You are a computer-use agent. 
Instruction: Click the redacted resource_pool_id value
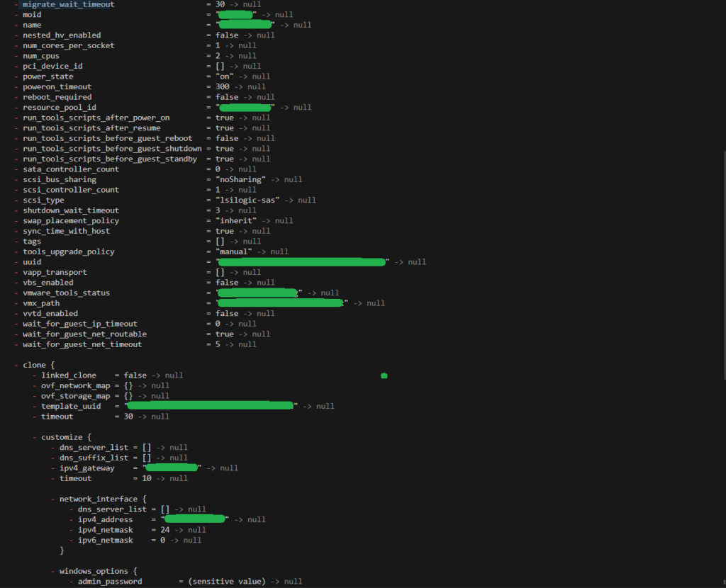[245, 107]
